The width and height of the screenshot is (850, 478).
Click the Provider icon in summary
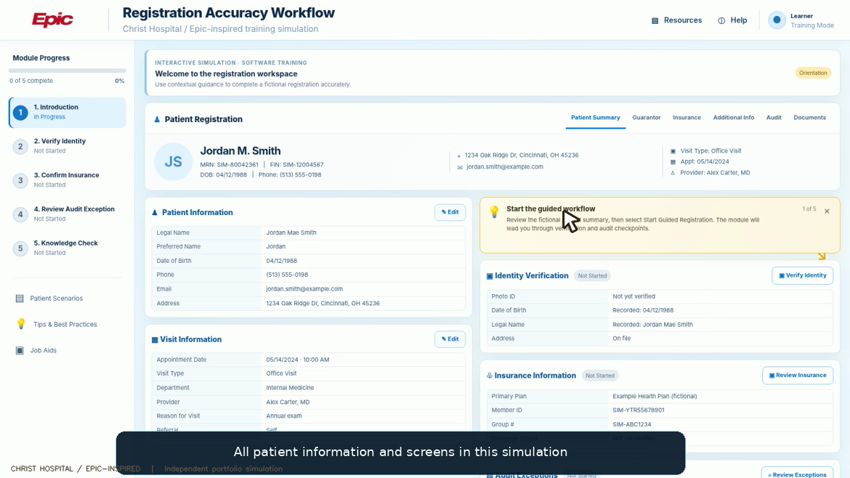[673, 173]
